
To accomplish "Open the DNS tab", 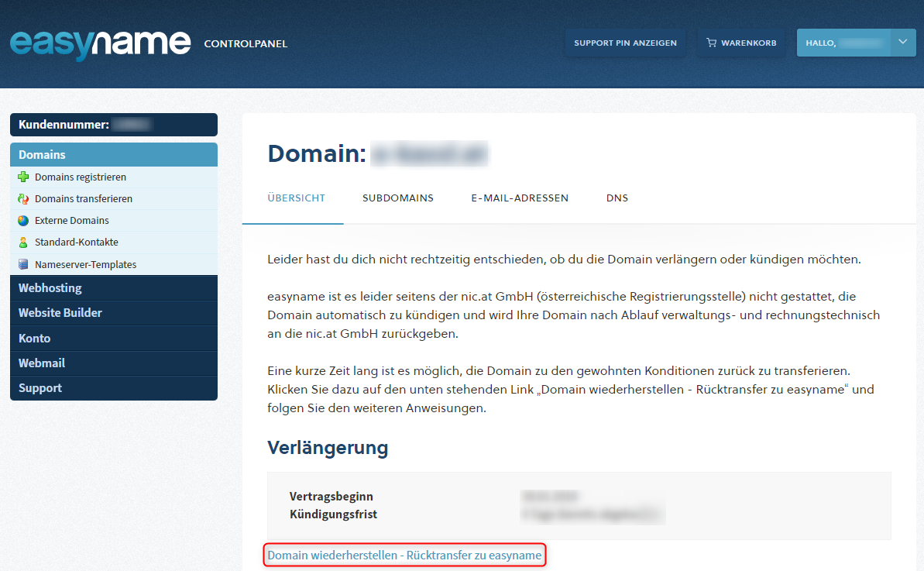I will pos(617,198).
